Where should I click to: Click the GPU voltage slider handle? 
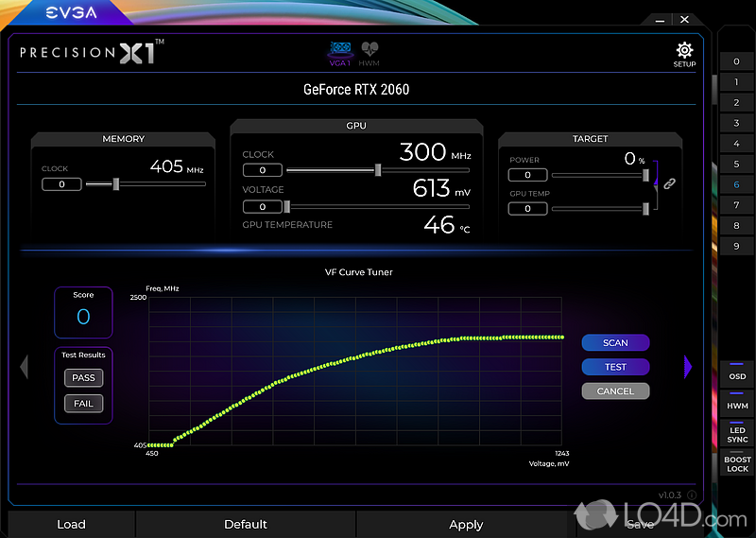287,206
